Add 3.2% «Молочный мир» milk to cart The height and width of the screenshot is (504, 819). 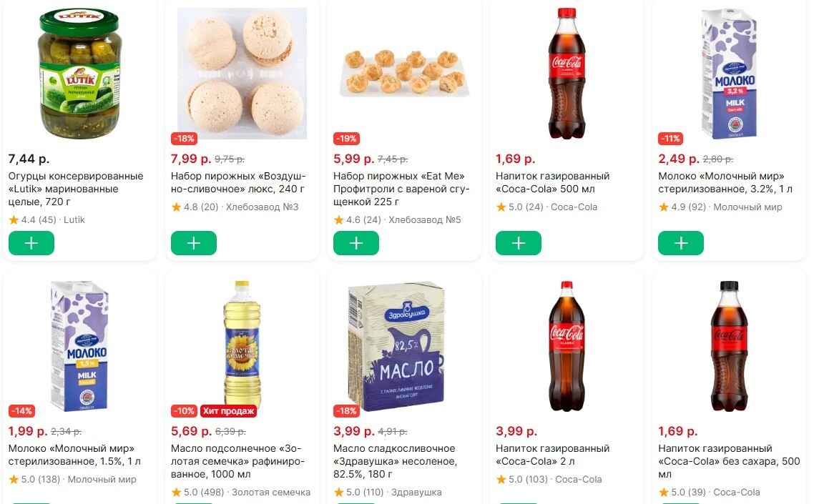(x=681, y=243)
